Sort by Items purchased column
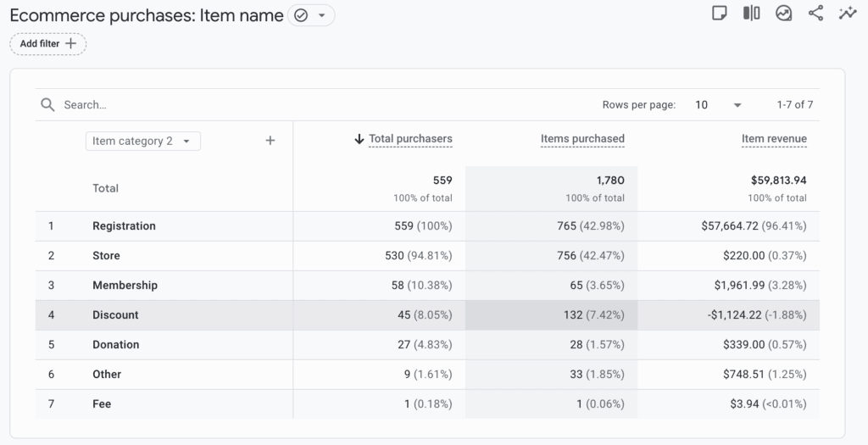The width and height of the screenshot is (868, 445). pos(582,139)
